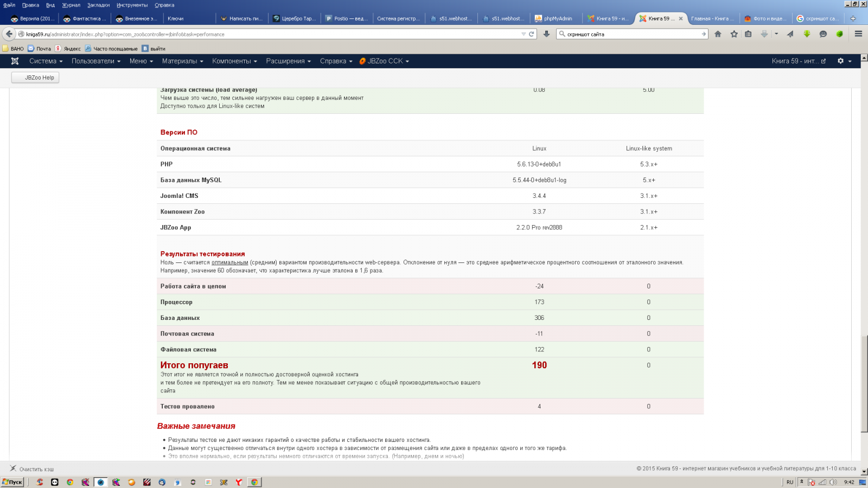Click the search field with скриншот сайта

(x=632, y=34)
